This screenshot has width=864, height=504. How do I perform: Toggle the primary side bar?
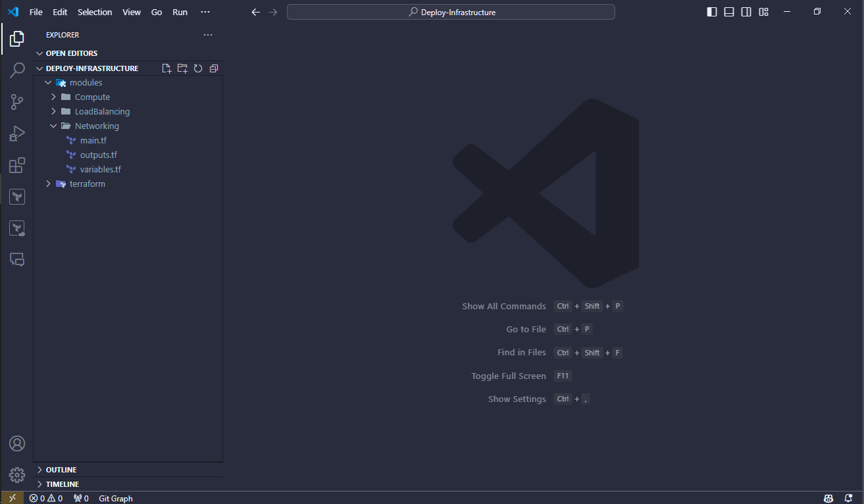coord(712,12)
